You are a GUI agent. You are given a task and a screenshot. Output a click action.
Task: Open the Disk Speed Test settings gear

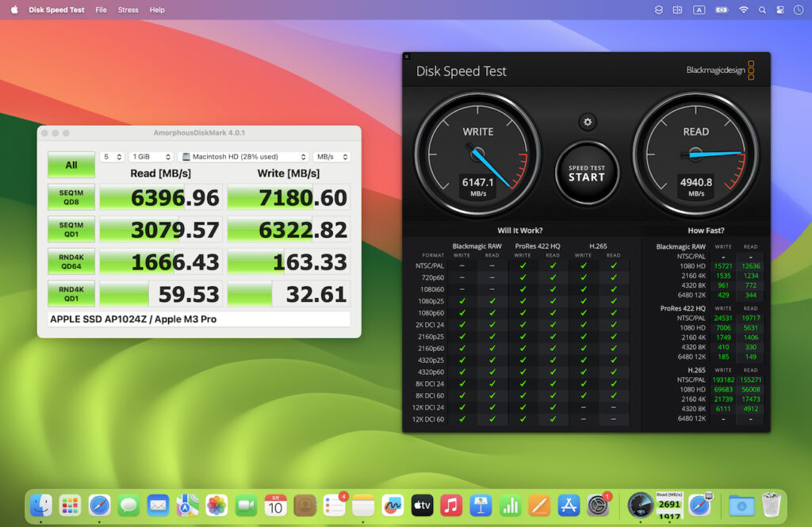click(587, 121)
